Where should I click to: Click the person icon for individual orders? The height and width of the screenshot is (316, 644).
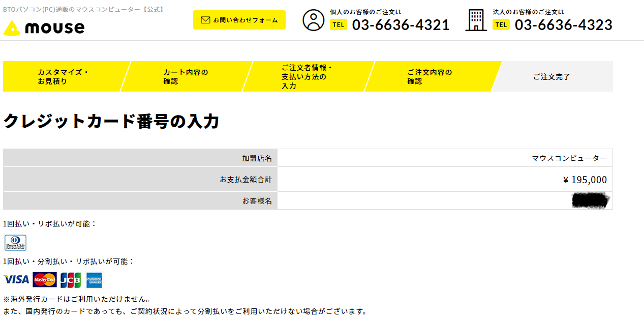pyautogui.click(x=313, y=20)
